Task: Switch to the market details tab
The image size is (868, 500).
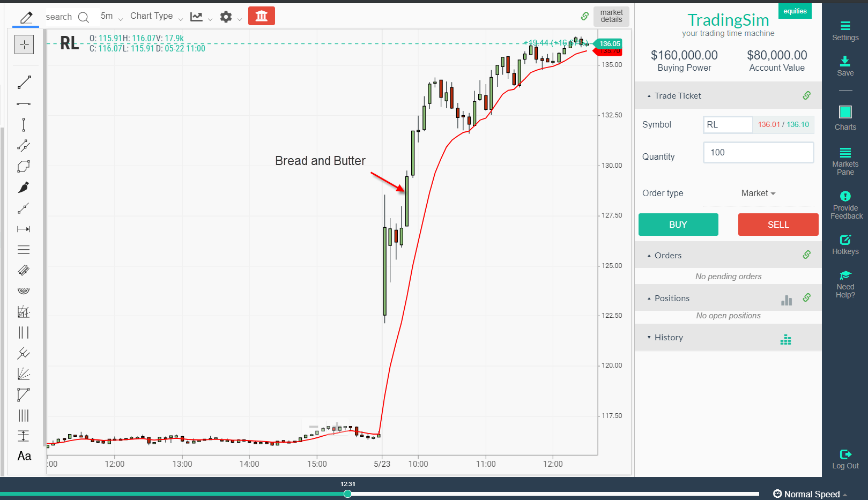Action: [611, 16]
